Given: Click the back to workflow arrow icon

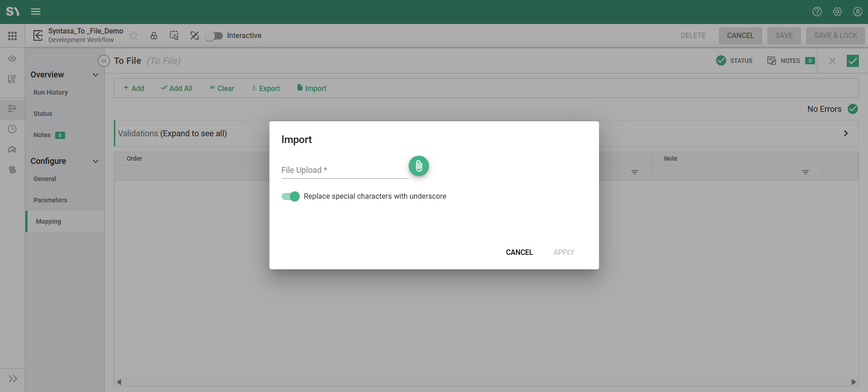Looking at the screenshot, I should (x=38, y=35).
